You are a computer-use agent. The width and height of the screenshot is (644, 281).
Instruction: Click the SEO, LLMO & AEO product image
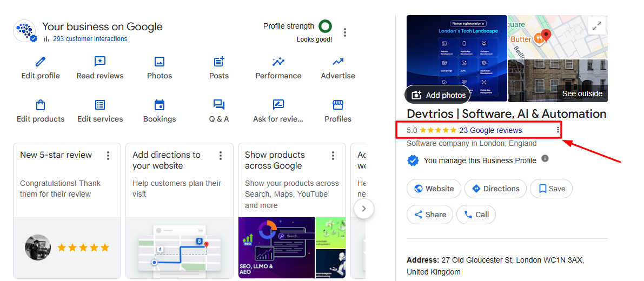(276, 248)
